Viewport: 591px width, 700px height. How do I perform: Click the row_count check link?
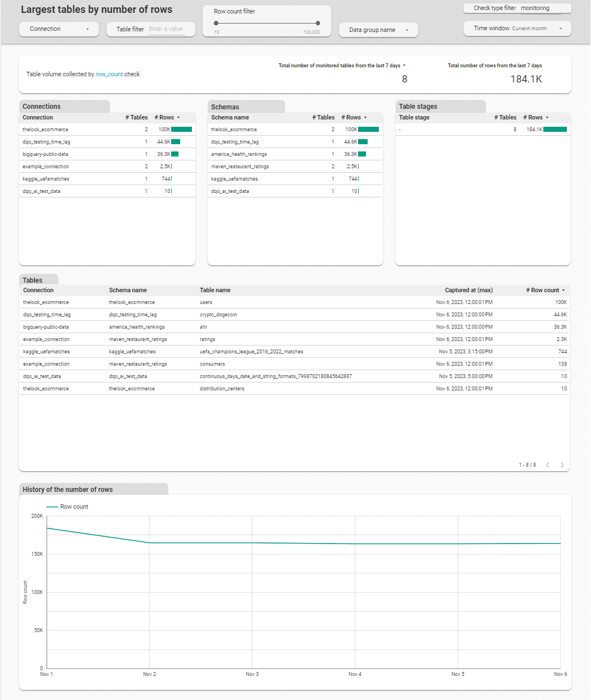tap(109, 75)
